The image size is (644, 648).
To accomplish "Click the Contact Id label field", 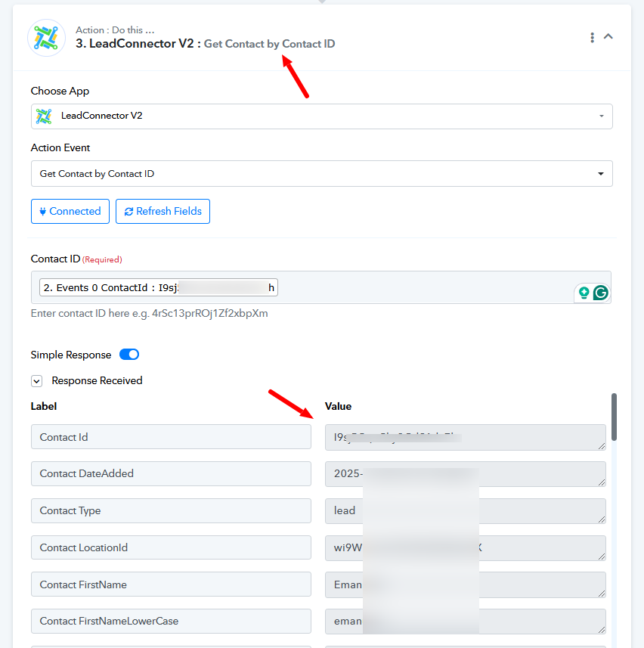I will click(x=171, y=437).
